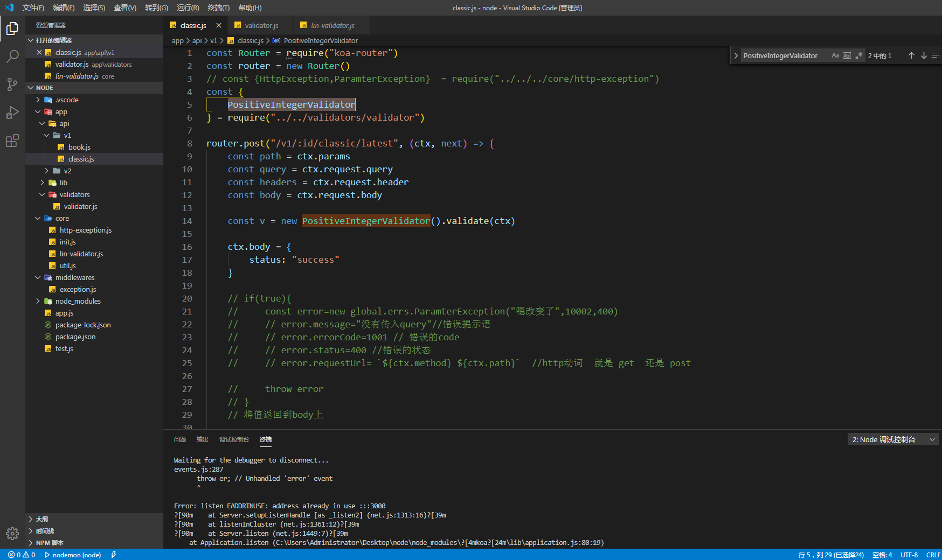
Task: Click the line and column indicator in status bar
Action: (830, 555)
